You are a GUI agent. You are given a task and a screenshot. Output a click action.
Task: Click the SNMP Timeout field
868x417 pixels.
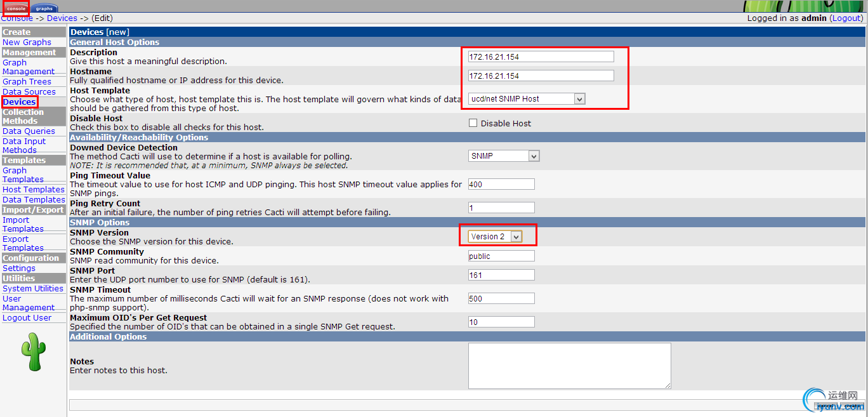(x=501, y=298)
